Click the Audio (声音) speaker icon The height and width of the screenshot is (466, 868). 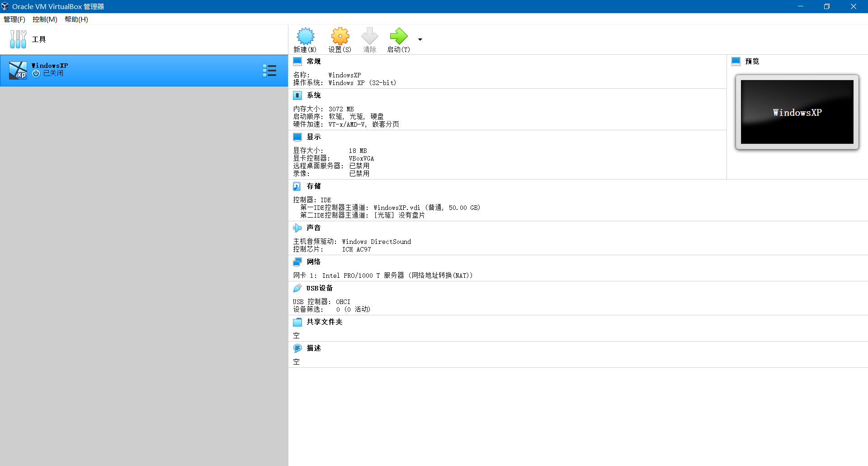[297, 228]
